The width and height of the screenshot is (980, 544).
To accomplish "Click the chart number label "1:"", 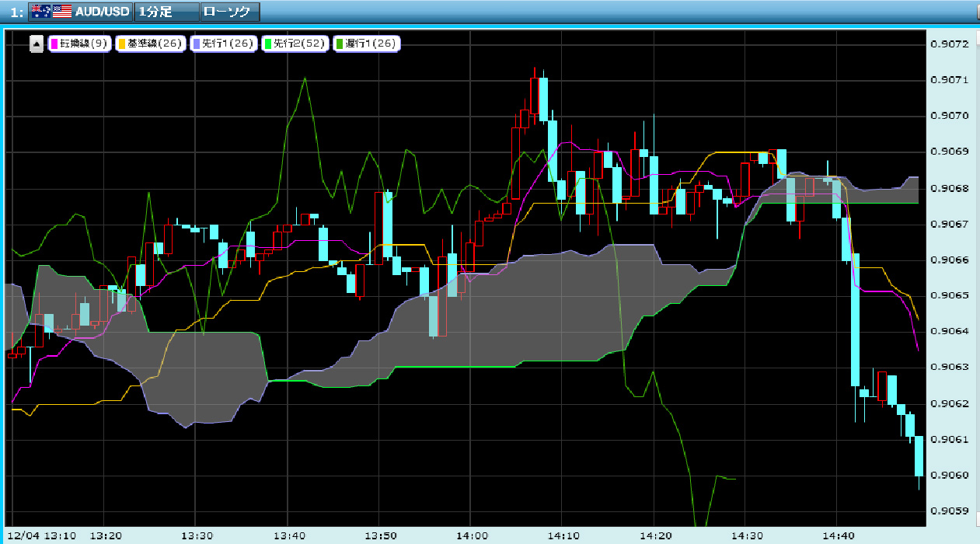I will point(17,12).
